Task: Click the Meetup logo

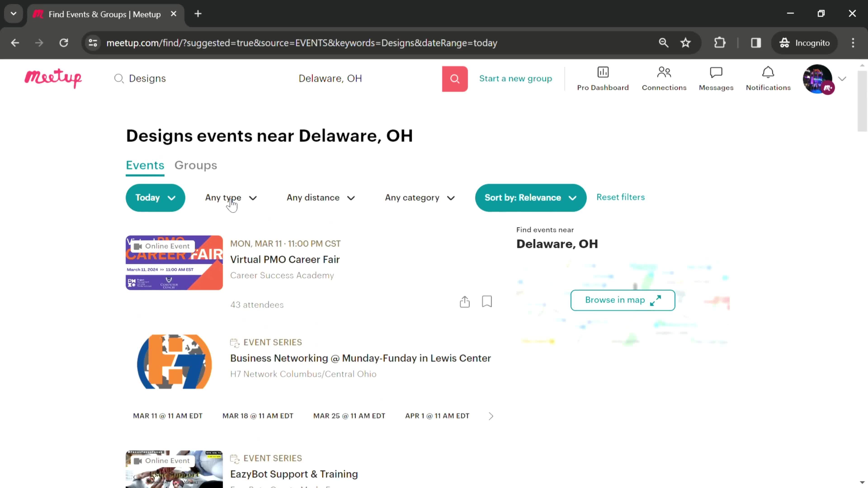Action: tap(53, 78)
